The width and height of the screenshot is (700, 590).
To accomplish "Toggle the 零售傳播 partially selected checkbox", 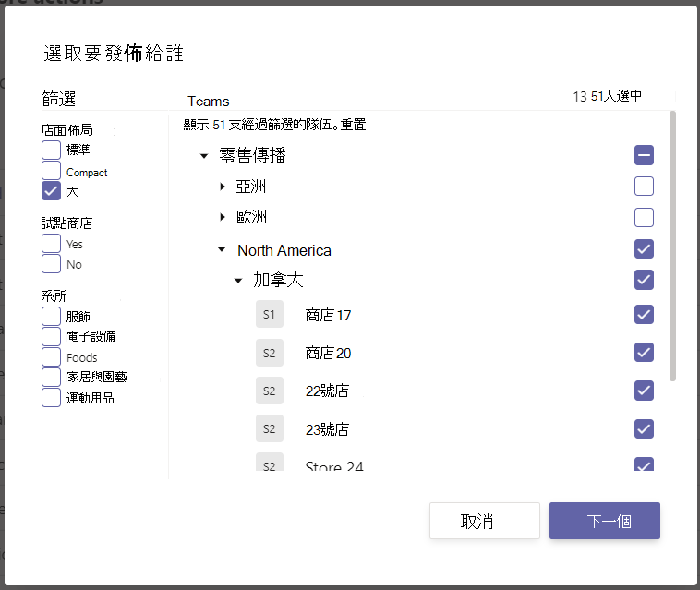I will [x=644, y=155].
